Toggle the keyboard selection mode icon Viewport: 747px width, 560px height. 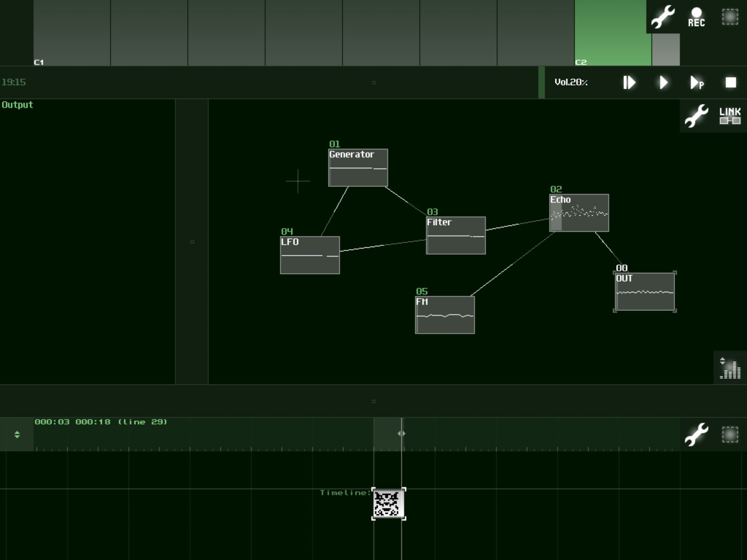730,17
